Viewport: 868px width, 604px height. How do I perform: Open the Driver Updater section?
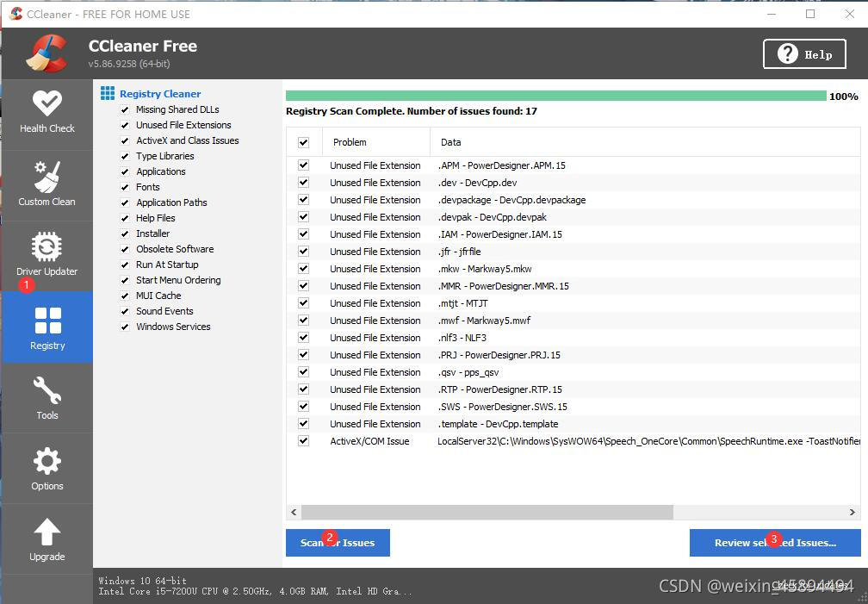47,255
